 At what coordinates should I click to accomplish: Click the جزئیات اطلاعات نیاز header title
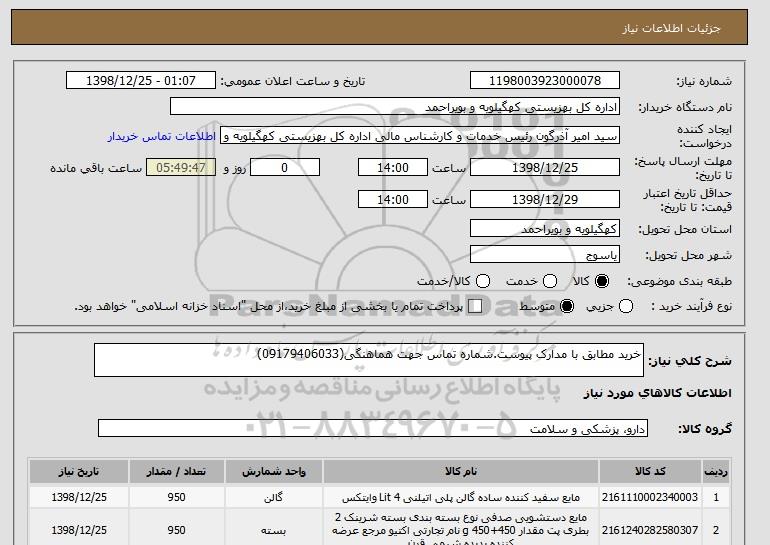coord(671,28)
